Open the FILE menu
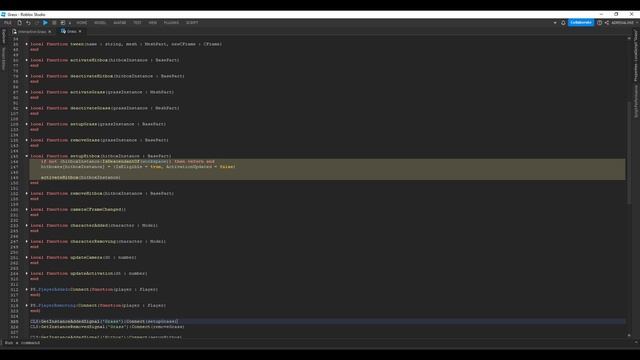 [x=8, y=23]
